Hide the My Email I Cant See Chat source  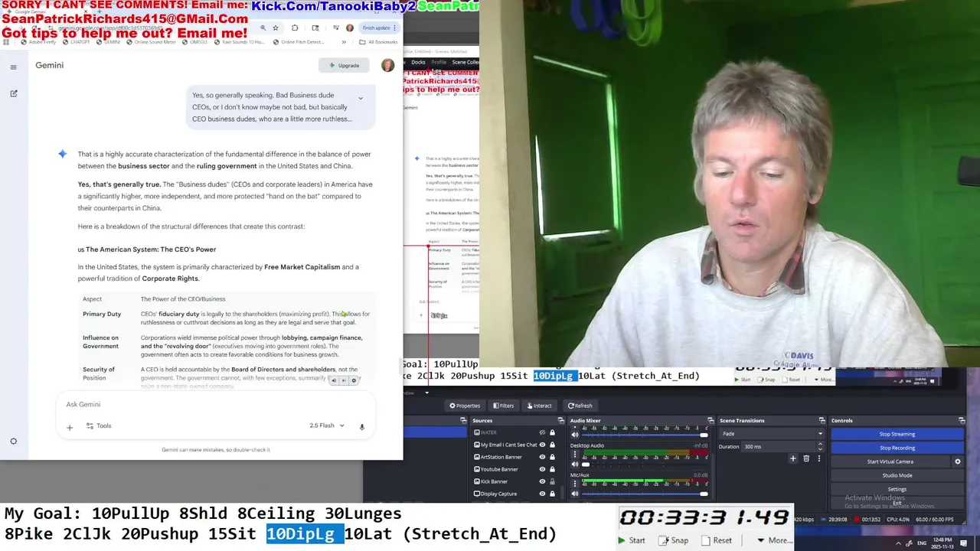[x=542, y=445]
